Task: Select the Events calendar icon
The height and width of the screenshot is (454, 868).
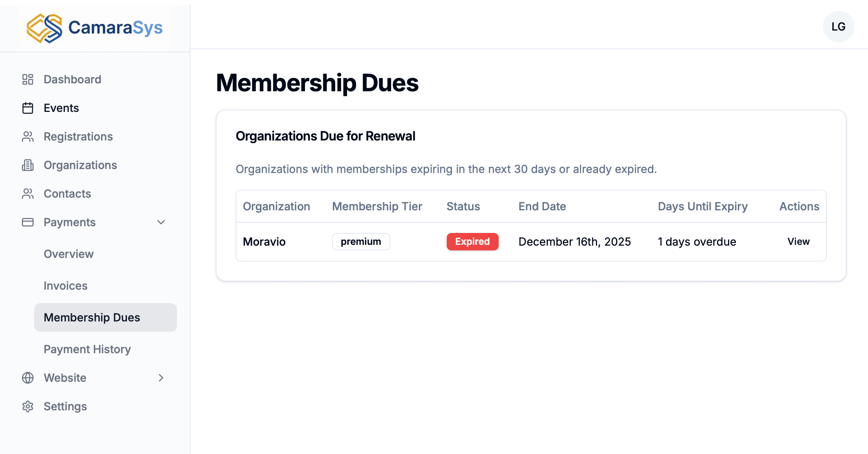Action: 27,108
